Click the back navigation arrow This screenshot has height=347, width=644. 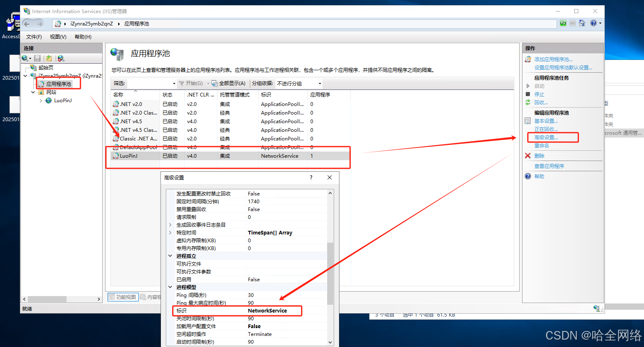coord(27,24)
